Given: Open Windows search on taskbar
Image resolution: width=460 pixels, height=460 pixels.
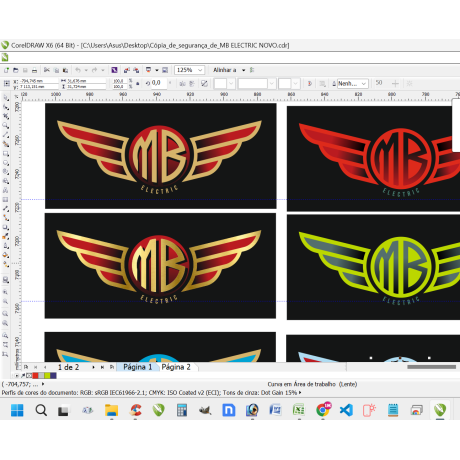Looking at the screenshot, I should pos(41,410).
